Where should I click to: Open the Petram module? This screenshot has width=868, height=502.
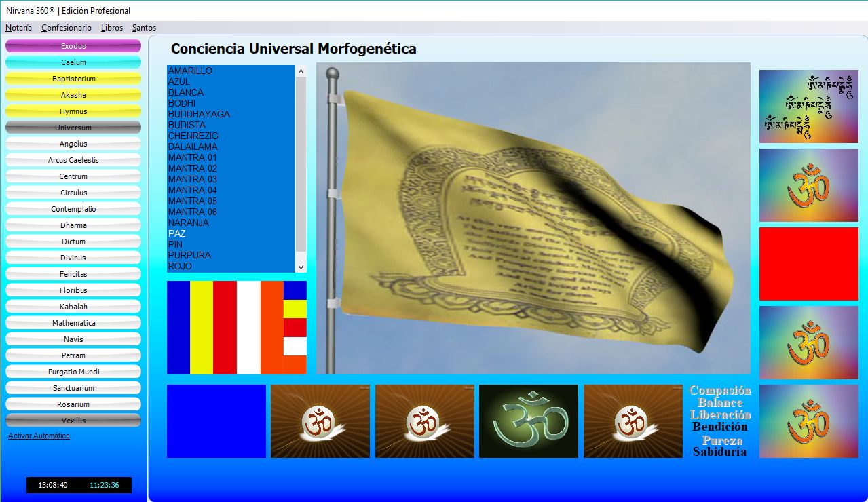pyautogui.click(x=73, y=355)
